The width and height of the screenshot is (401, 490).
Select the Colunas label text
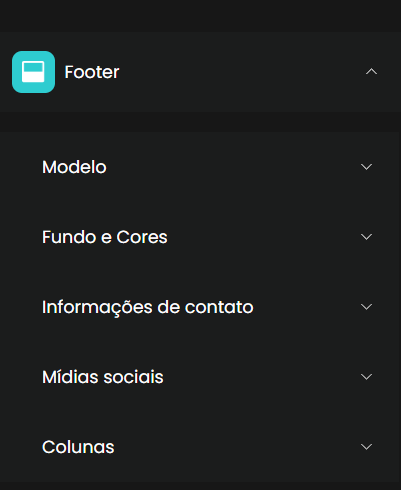[78, 447]
